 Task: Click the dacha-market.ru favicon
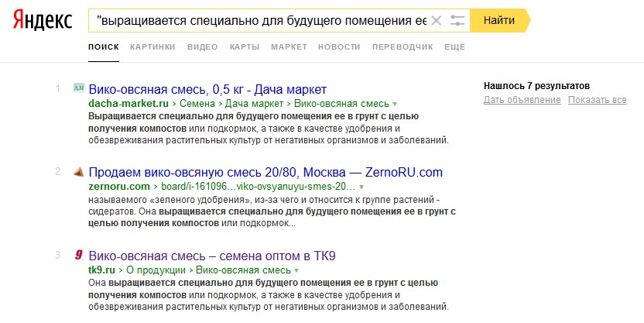(x=78, y=88)
